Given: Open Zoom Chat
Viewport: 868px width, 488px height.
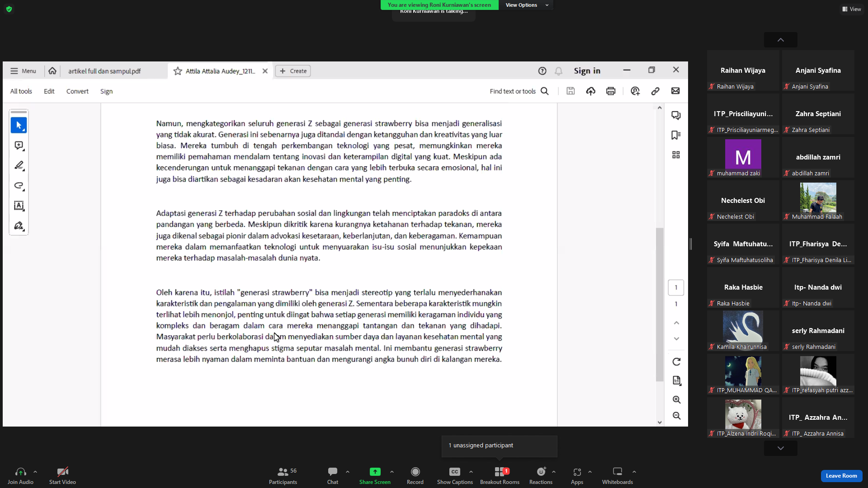Looking at the screenshot, I should pos(333,476).
